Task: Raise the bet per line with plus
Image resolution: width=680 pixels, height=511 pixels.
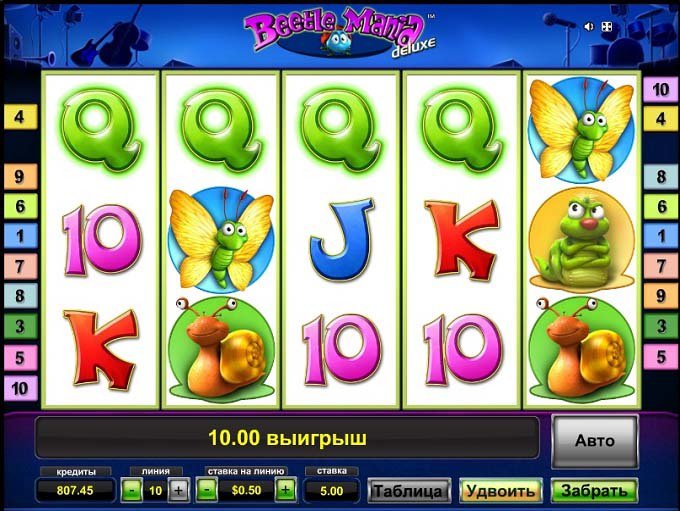Action: click(x=285, y=491)
